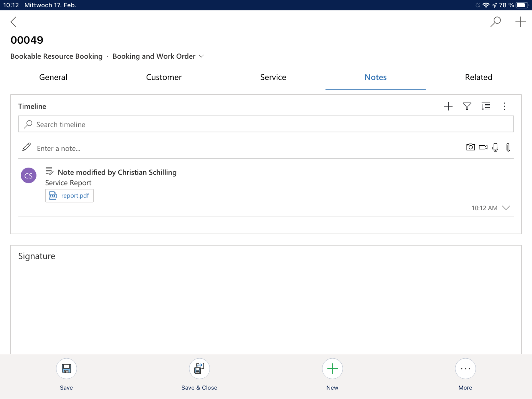This screenshot has height=399, width=532.
Task: Click the timeline sort order icon
Action: tap(486, 106)
